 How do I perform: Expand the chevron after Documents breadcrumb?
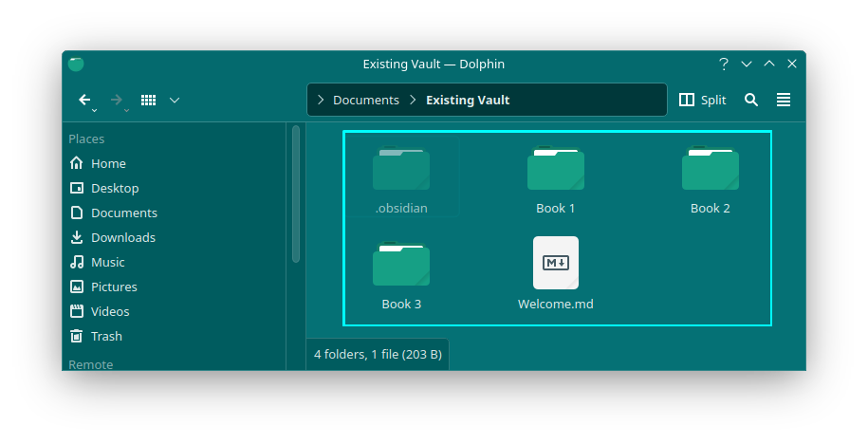click(413, 100)
